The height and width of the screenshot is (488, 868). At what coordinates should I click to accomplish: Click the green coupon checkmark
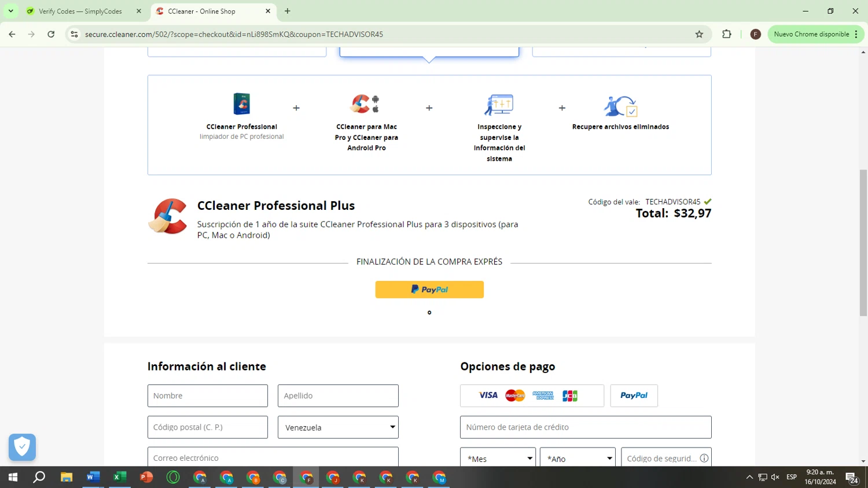[x=708, y=201]
